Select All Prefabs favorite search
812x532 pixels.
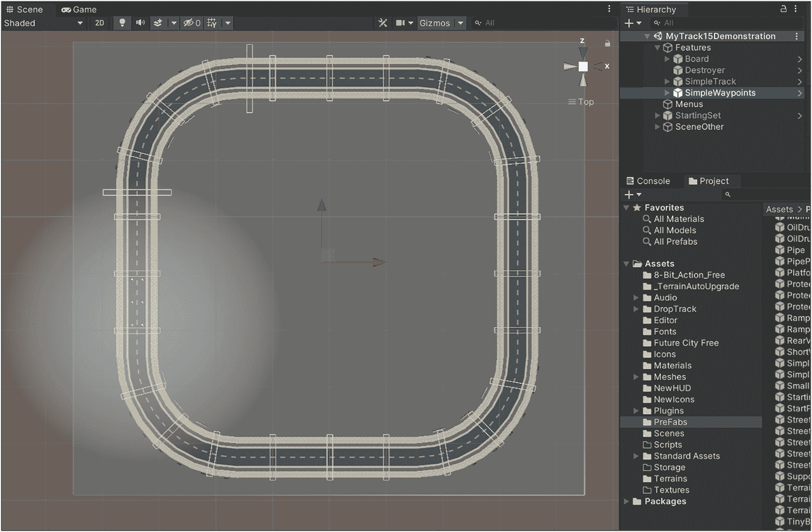click(x=675, y=241)
